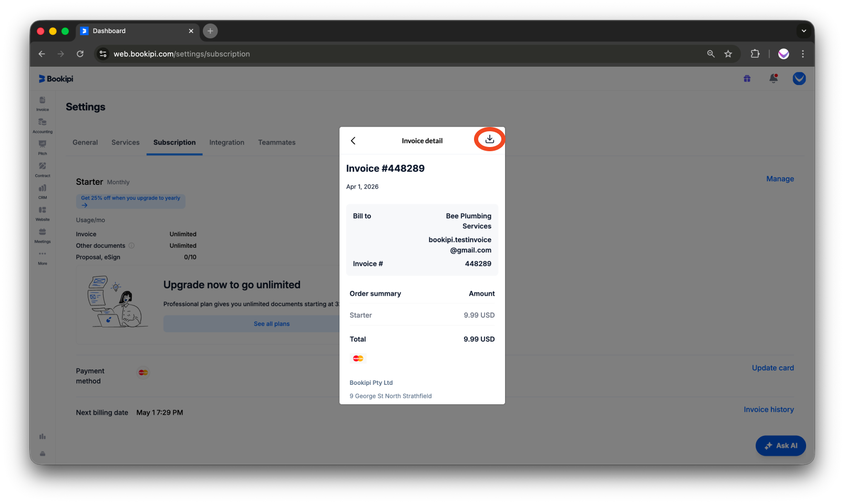
Task: Click the bottom-most sidebar icon
Action: point(43,454)
